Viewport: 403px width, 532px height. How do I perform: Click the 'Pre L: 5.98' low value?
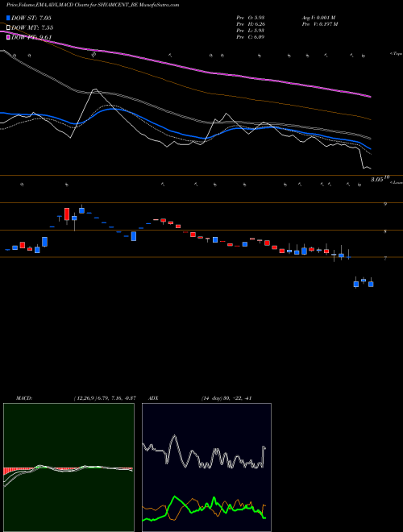coord(251,31)
